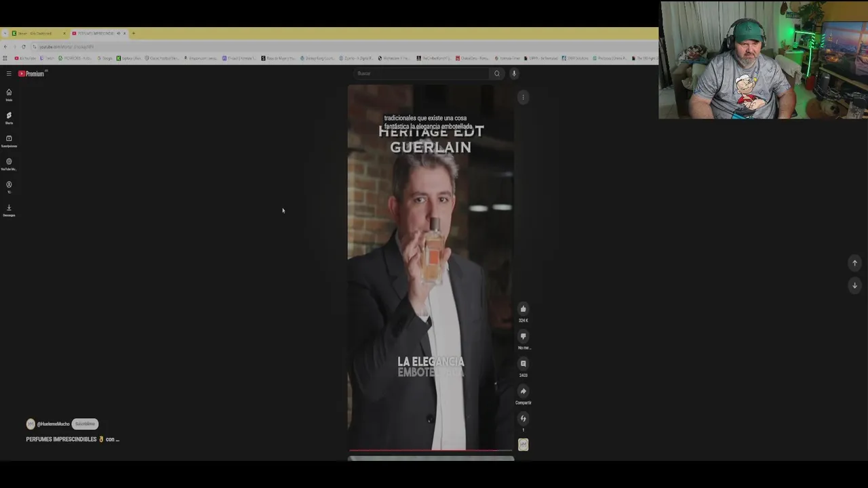868x488 pixels.
Task: Open Descargas in the sidebar
Action: pyautogui.click(x=9, y=210)
